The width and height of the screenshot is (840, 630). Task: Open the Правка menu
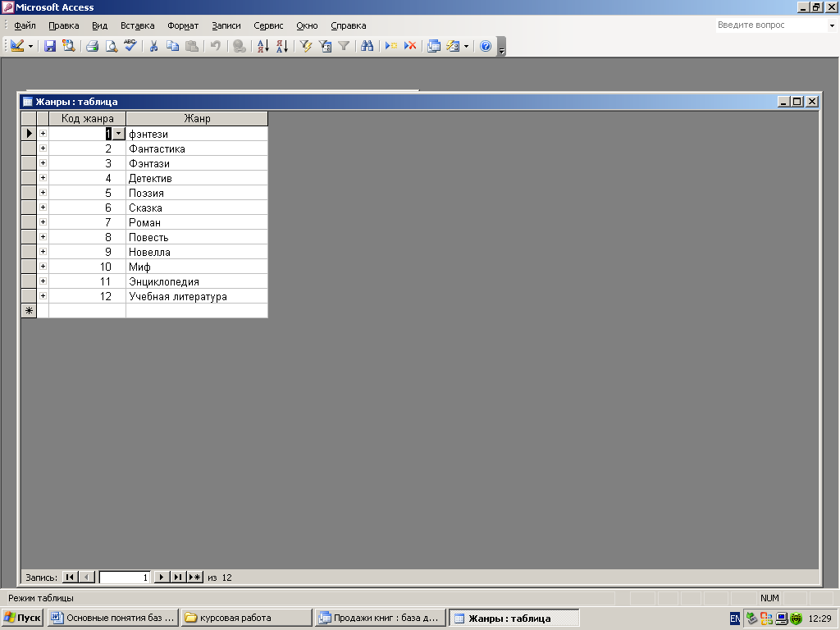coord(64,25)
